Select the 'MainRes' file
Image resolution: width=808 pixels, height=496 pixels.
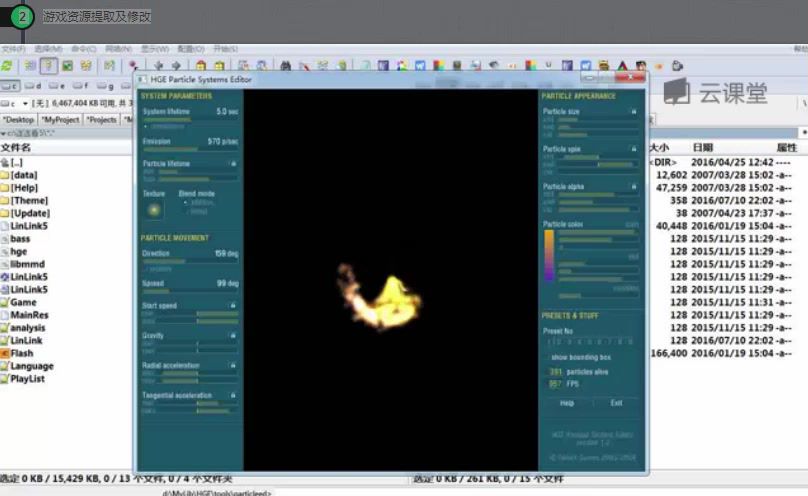[x=29, y=315]
